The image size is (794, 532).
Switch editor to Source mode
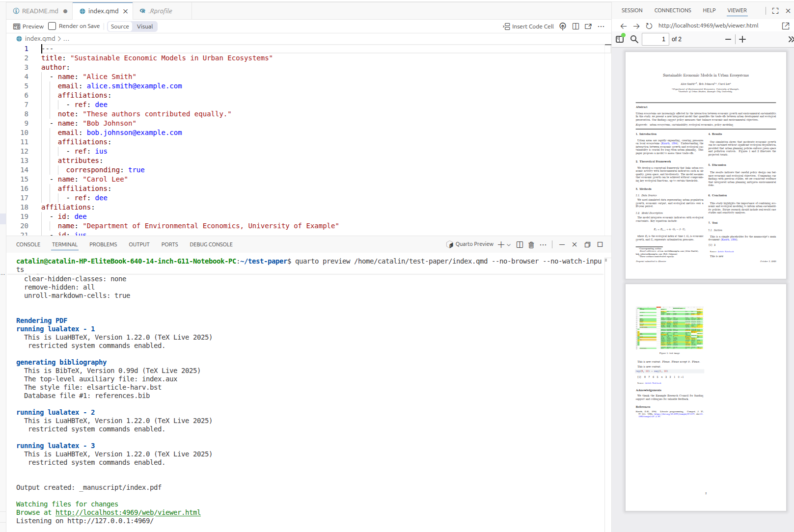tap(120, 27)
